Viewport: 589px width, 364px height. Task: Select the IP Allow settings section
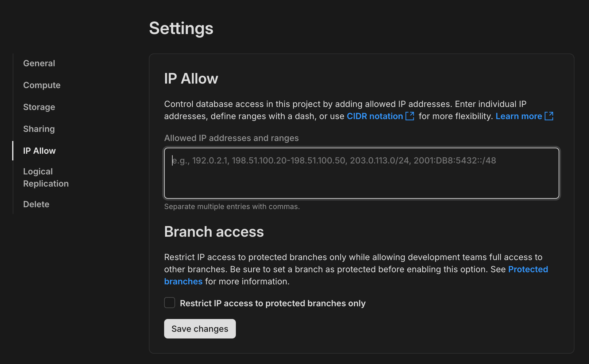coord(39,151)
